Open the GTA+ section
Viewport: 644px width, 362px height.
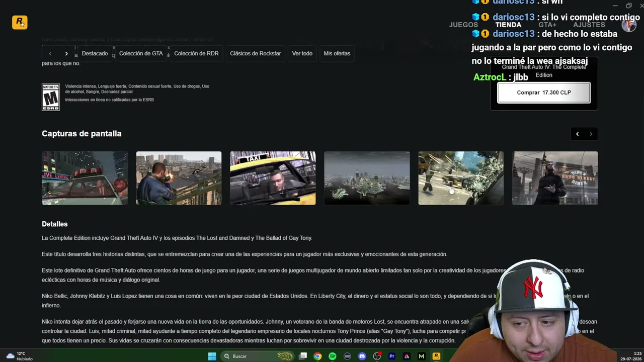point(547,25)
